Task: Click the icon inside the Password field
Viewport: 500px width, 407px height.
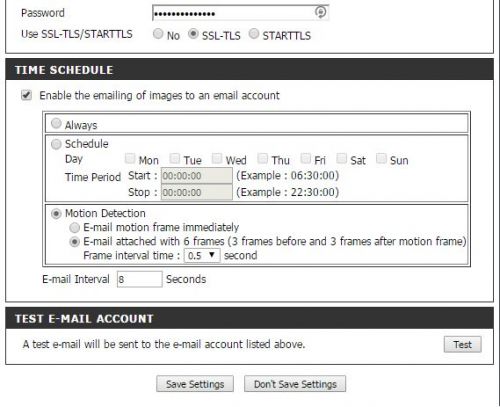Action: coord(320,12)
